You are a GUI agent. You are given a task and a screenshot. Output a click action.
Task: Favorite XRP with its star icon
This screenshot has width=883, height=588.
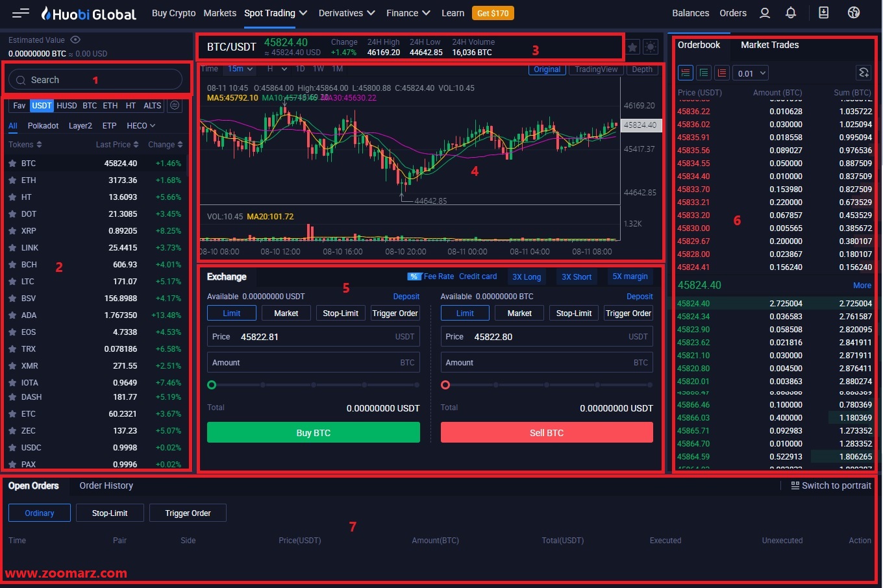(x=12, y=231)
